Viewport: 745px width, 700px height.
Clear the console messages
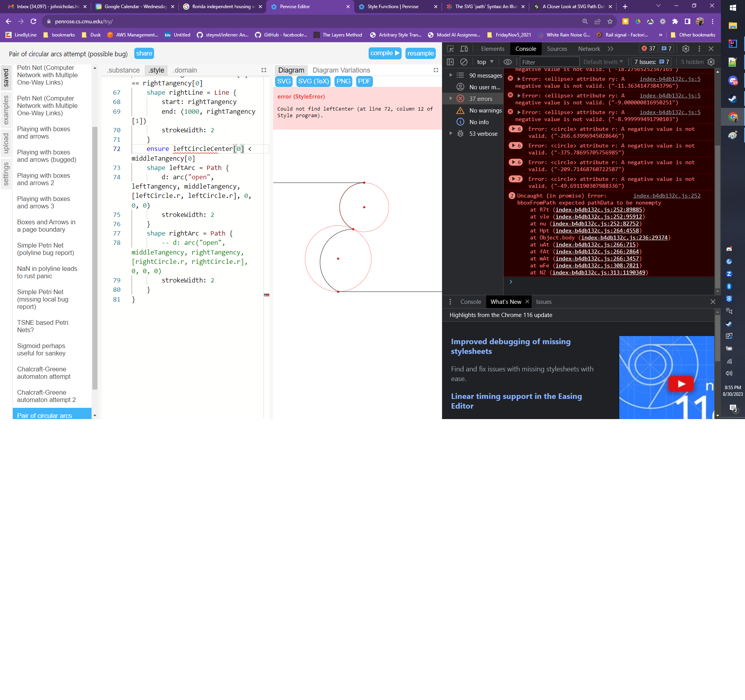464,62
